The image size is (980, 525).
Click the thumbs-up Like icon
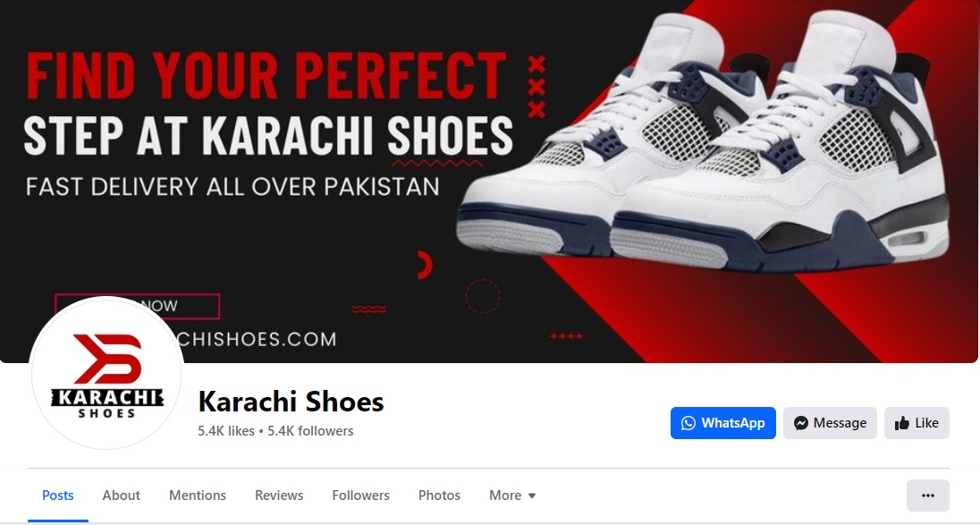[902, 423]
